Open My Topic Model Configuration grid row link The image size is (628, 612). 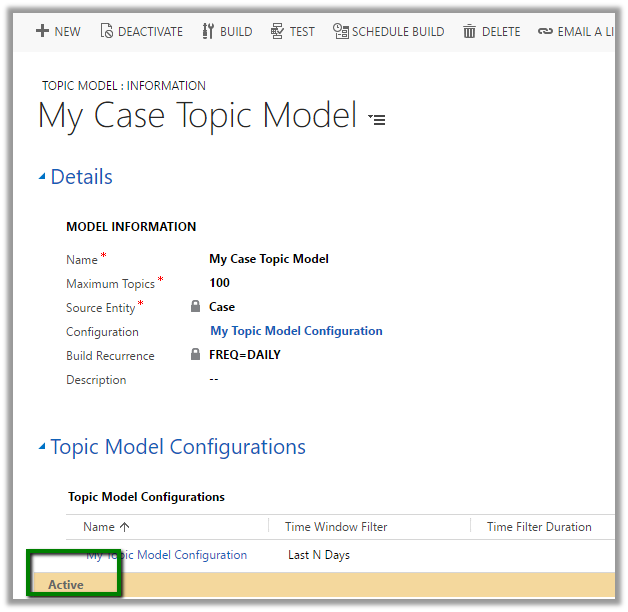pos(166,555)
